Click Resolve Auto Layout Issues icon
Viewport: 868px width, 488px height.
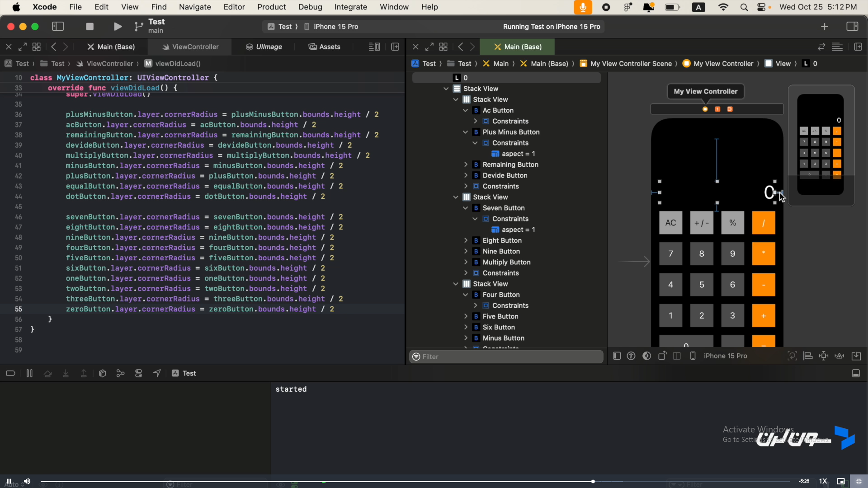(x=840, y=356)
